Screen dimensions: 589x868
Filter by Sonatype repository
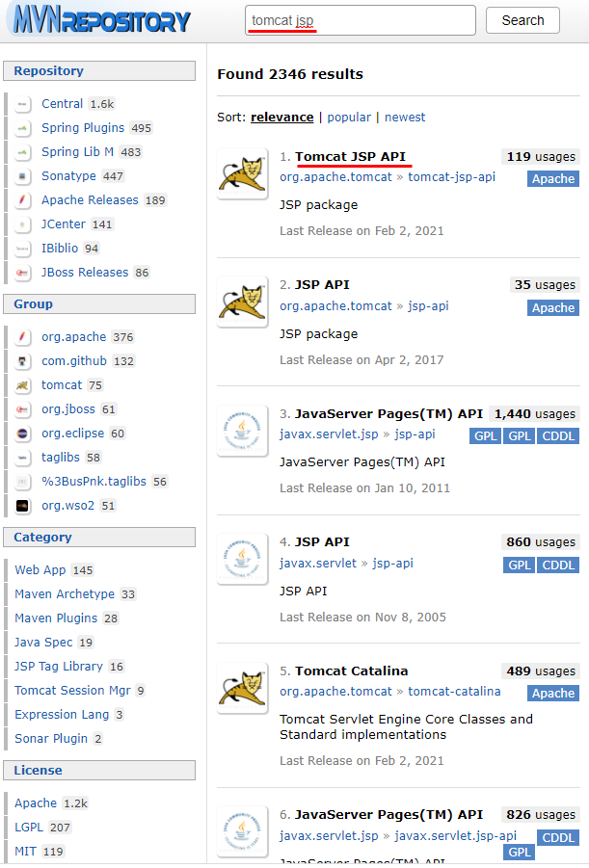coord(68,176)
